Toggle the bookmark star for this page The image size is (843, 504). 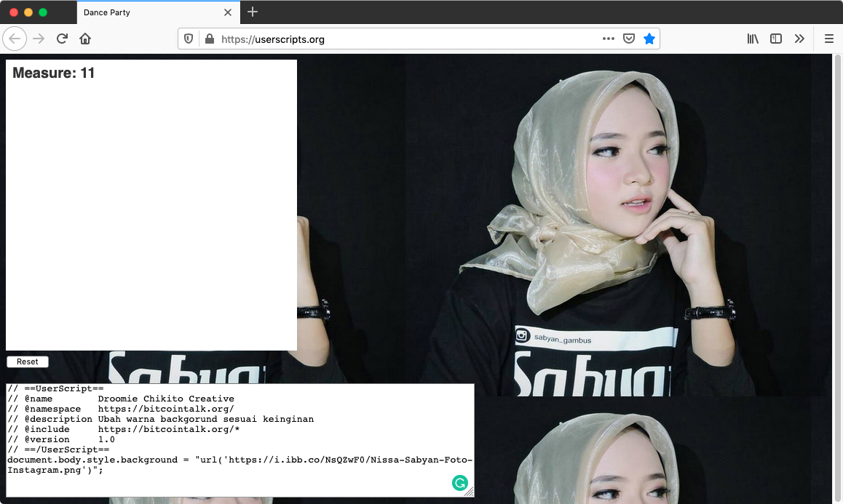click(x=649, y=39)
